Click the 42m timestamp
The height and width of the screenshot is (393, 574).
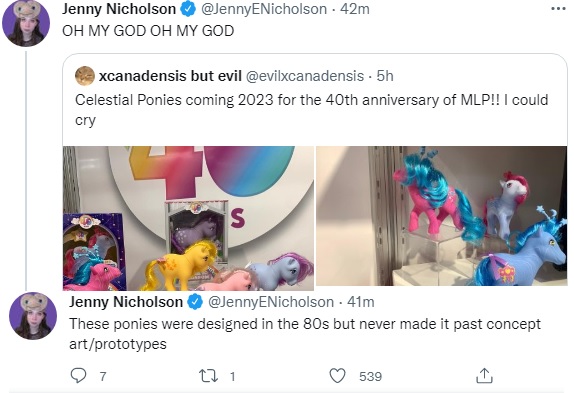[355, 9]
